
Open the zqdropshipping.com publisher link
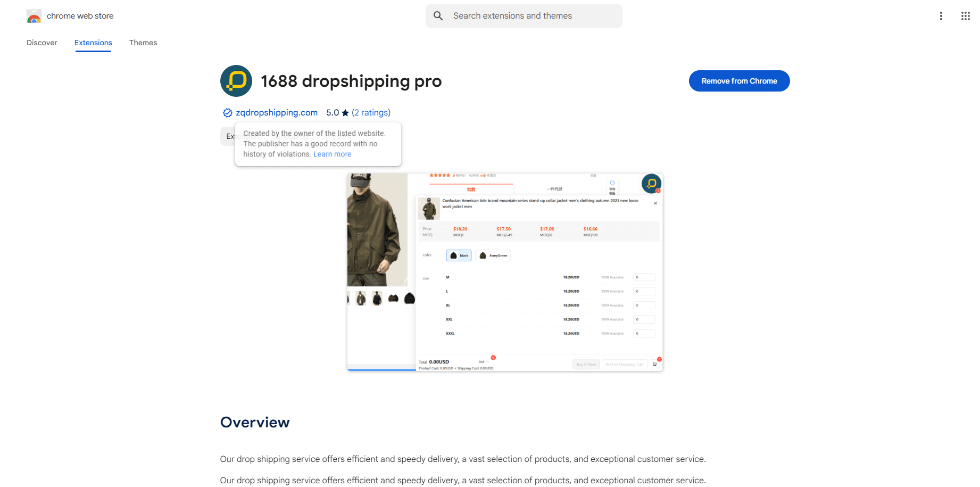coord(277,113)
